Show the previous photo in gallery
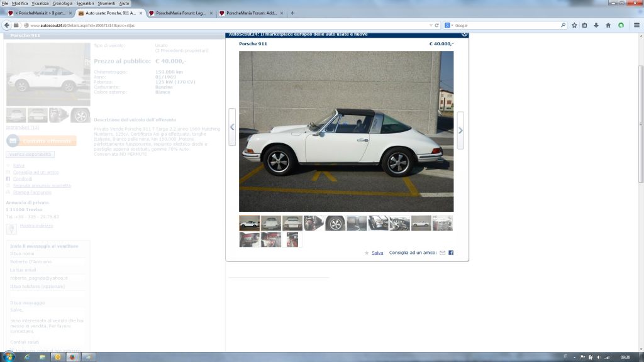The width and height of the screenshot is (644, 362). coord(232,127)
